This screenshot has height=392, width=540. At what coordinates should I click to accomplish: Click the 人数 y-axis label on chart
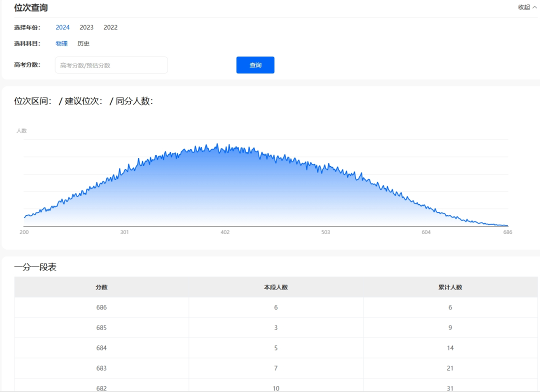coord(21,130)
